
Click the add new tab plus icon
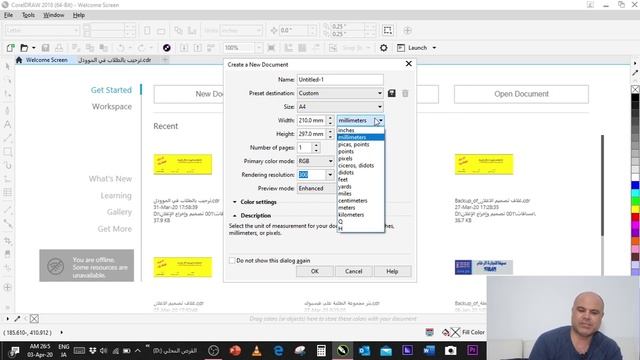pos(165,60)
